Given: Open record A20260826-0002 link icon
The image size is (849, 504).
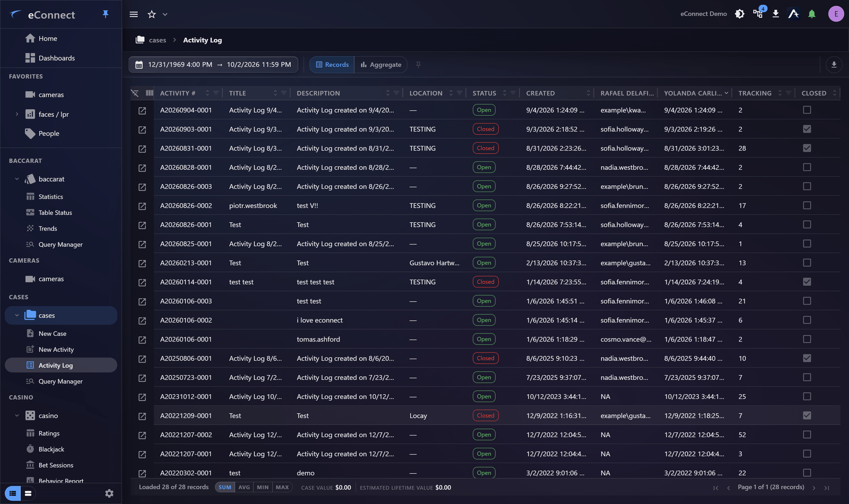Looking at the screenshot, I should point(142,206).
